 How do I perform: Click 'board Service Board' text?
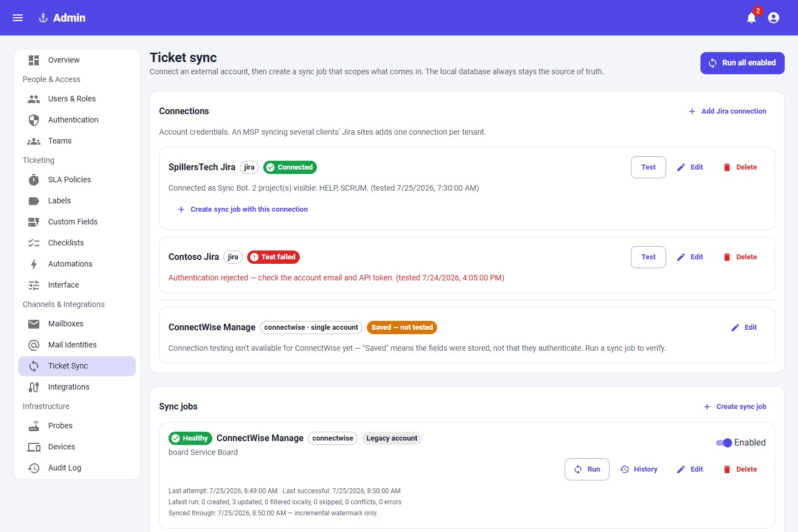click(x=203, y=453)
